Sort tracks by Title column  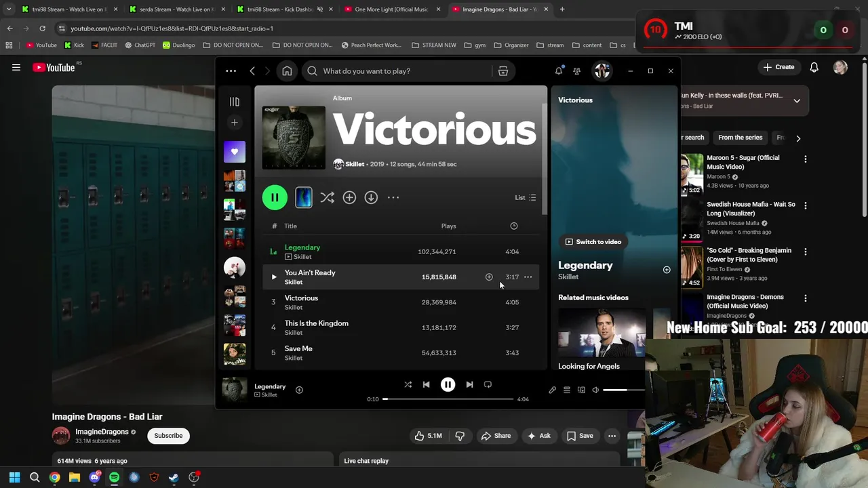click(290, 226)
